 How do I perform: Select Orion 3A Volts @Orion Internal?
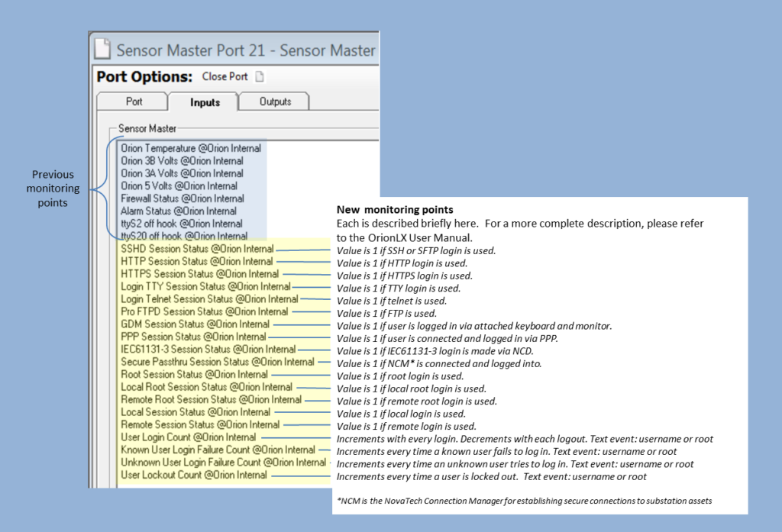coord(182,173)
